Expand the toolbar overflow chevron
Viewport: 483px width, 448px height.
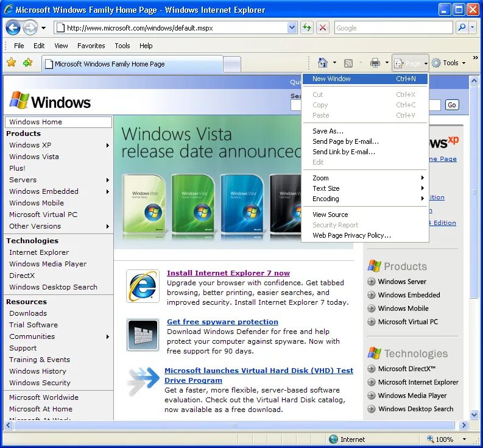tap(475, 58)
